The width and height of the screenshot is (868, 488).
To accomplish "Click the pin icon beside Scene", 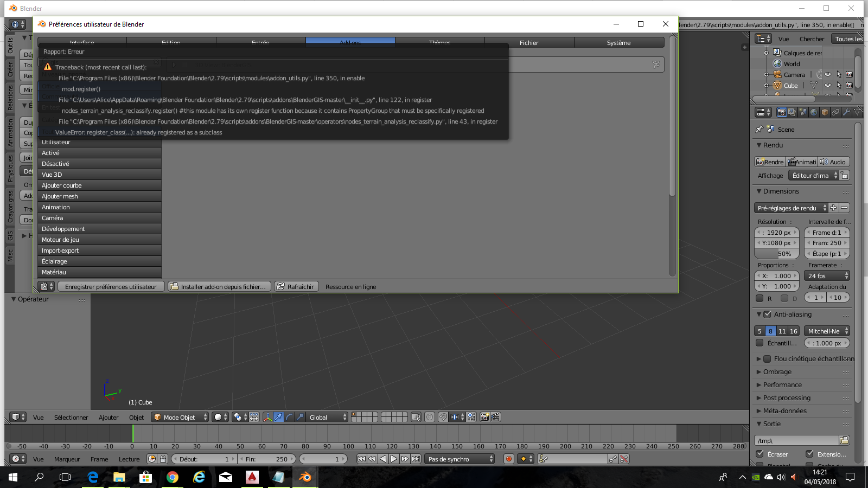I will [759, 129].
